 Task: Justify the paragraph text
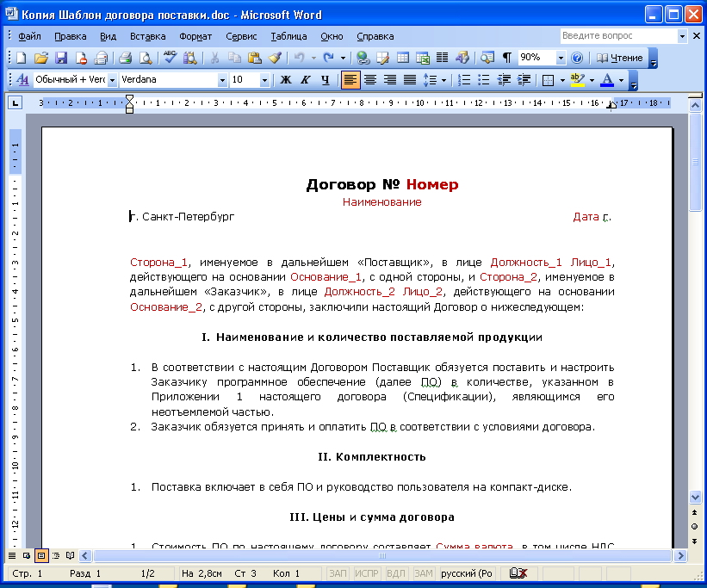410,80
